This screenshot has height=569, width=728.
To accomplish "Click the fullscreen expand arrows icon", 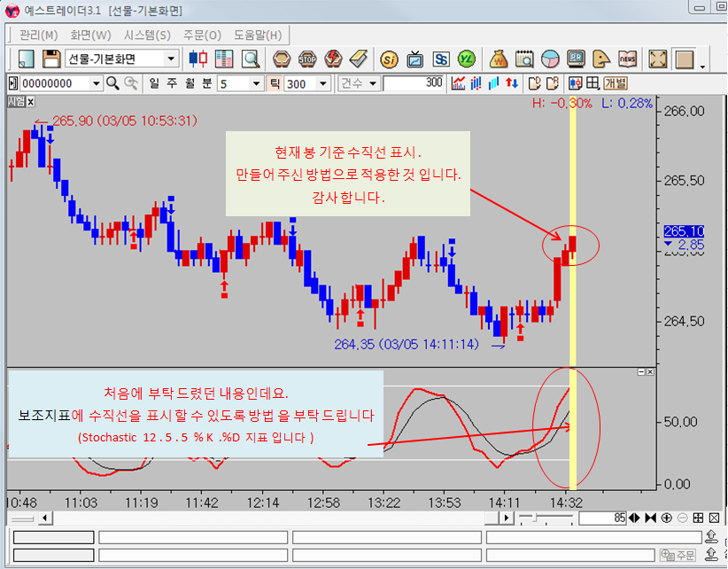I will [657, 59].
